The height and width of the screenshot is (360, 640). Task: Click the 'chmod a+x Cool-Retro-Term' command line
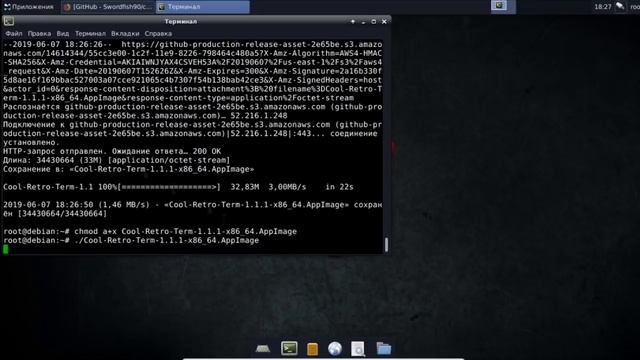click(150, 231)
